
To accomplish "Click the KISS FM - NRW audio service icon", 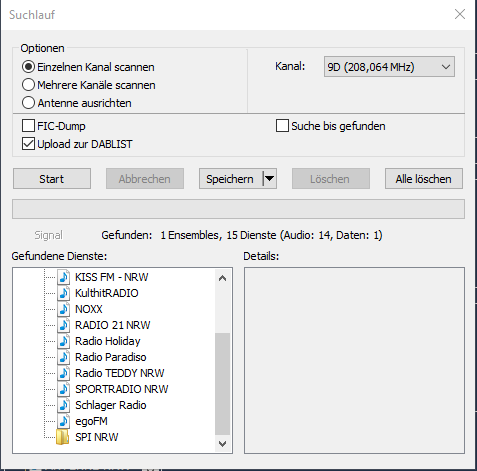I will pos(63,277).
